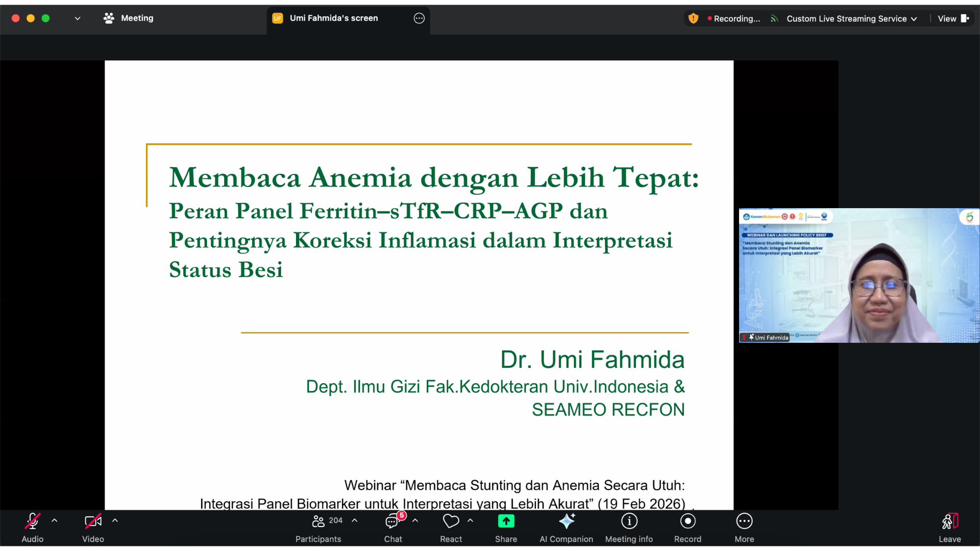Select the Umi Fahmida's screen tab
This screenshot has height=551, width=980.
click(334, 18)
